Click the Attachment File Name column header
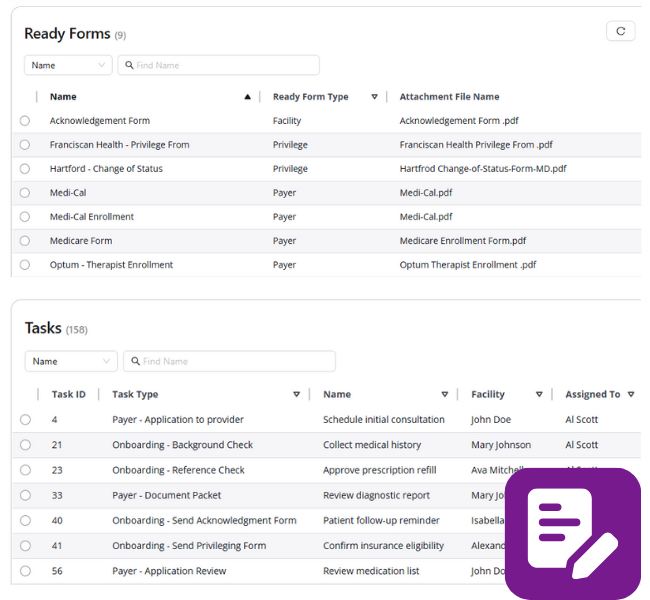This screenshot has height=600, width=650. tap(449, 97)
